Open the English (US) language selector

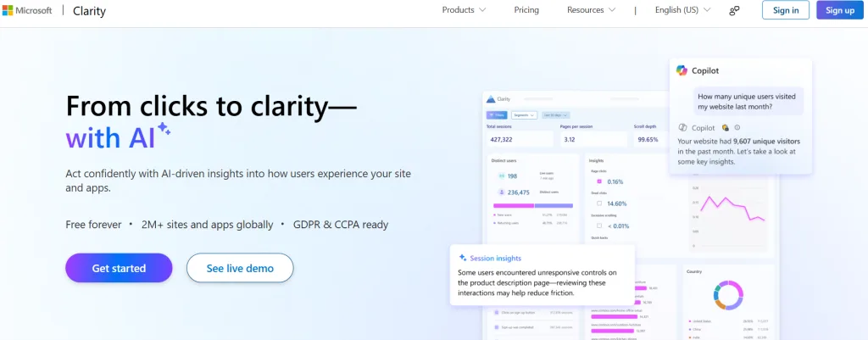[682, 10]
